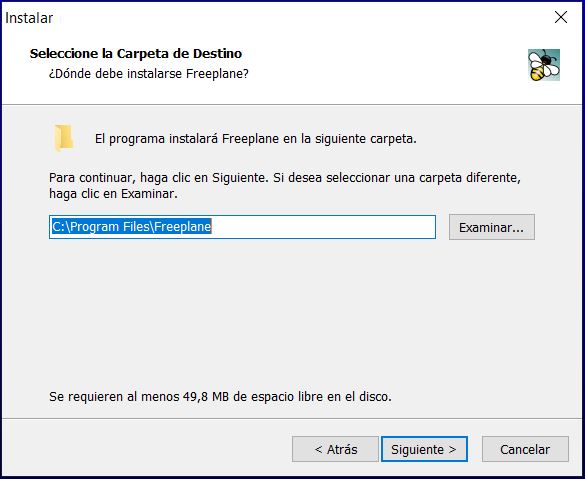The height and width of the screenshot is (479, 585).
Task: Click the Seleccione la Carpeta de Destino heading
Action: click(x=136, y=54)
